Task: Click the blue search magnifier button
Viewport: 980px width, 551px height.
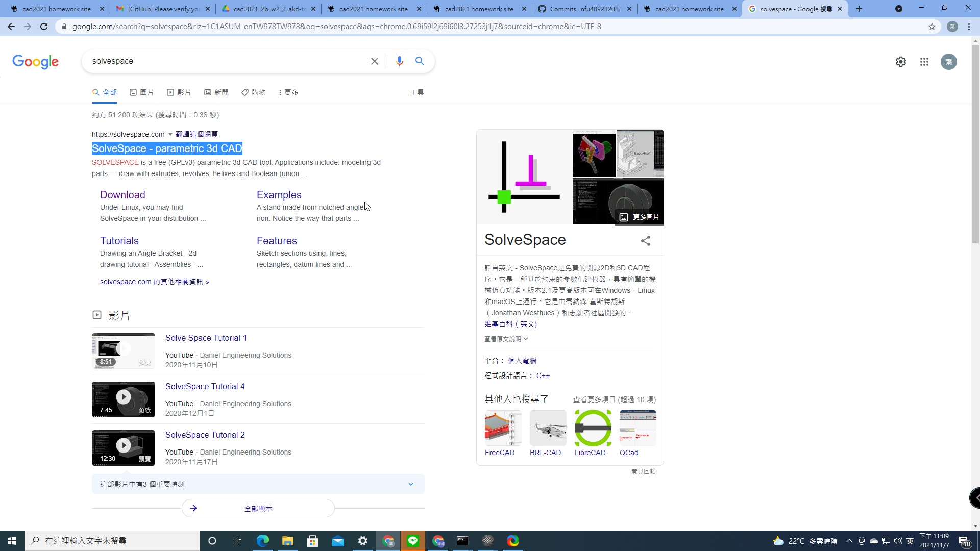Action: click(420, 61)
